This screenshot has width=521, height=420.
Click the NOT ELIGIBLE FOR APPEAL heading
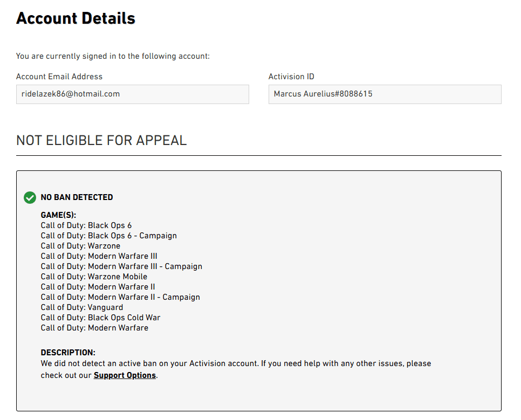click(101, 141)
